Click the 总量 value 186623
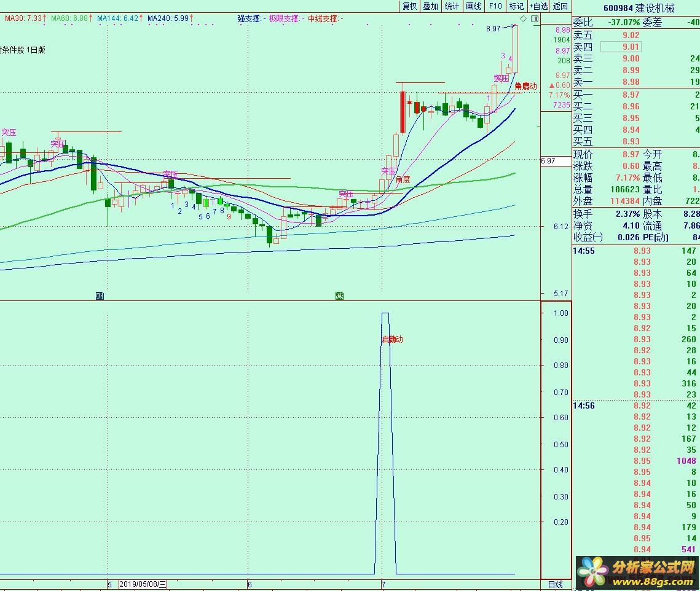This screenshot has height=591, width=700. [625, 189]
